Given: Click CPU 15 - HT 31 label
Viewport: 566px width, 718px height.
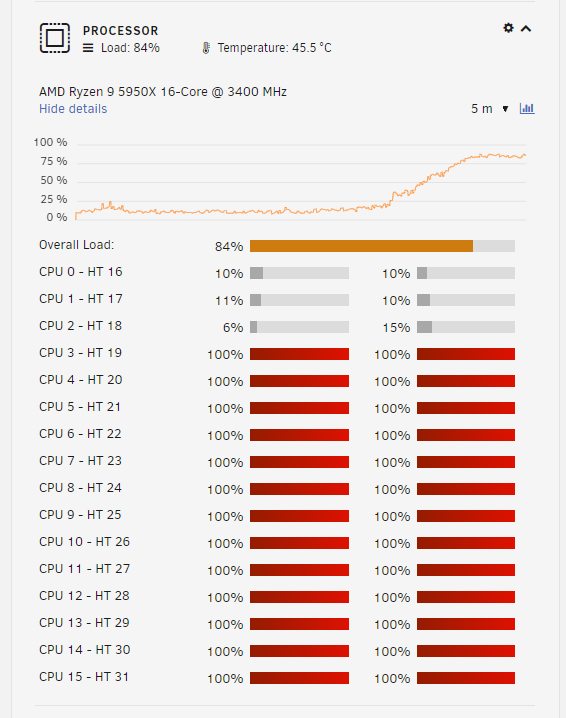Looking at the screenshot, I should [x=84, y=677].
